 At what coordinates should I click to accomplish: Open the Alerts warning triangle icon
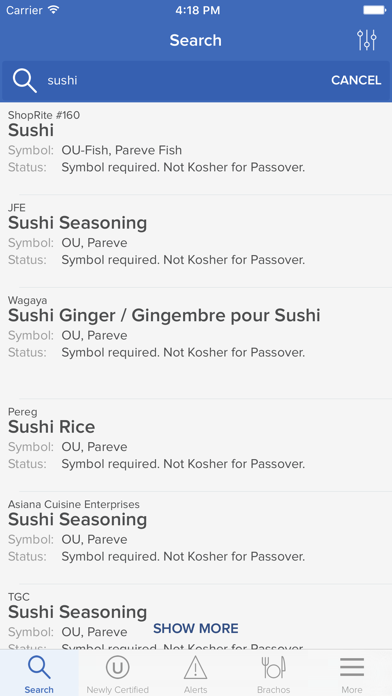pyautogui.click(x=196, y=668)
